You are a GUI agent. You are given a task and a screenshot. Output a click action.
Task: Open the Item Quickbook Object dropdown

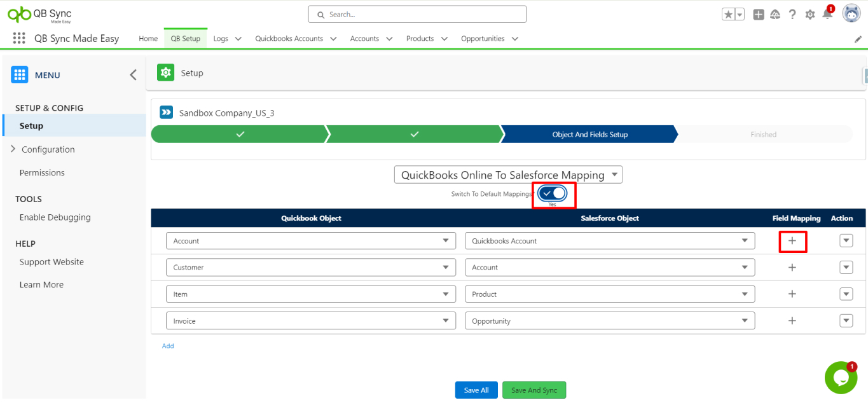pyautogui.click(x=311, y=294)
